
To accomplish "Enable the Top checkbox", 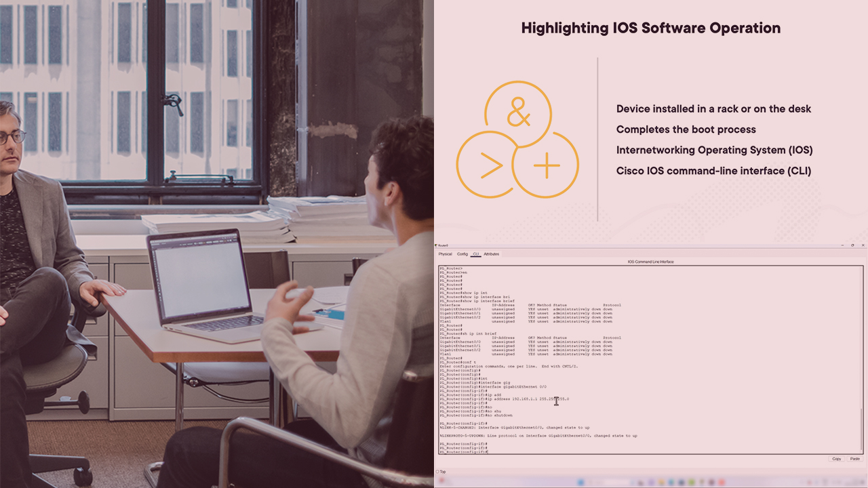I will pyautogui.click(x=438, y=472).
